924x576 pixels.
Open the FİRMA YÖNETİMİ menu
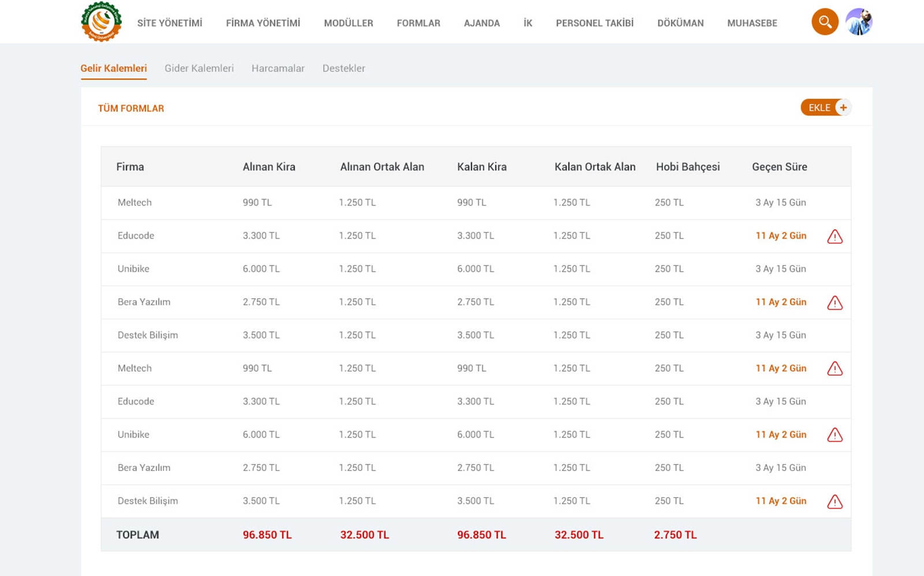[263, 23]
